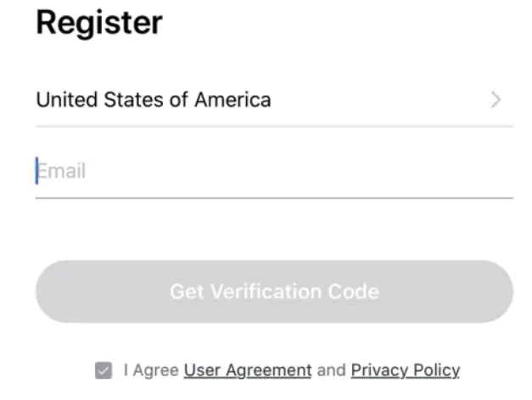Open the User Agreement link
The image size is (532, 400).
click(x=248, y=370)
